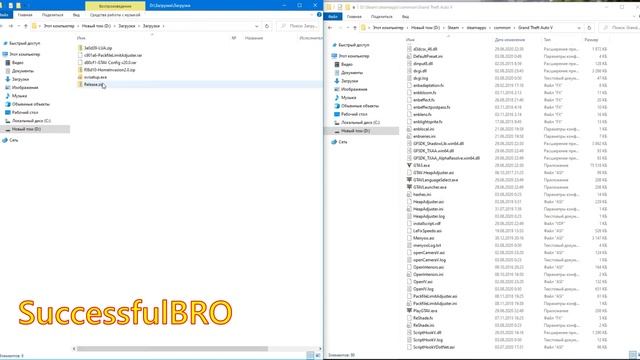Click Release.zip archive icon
This screenshot has height=360, width=640.
pos(80,84)
